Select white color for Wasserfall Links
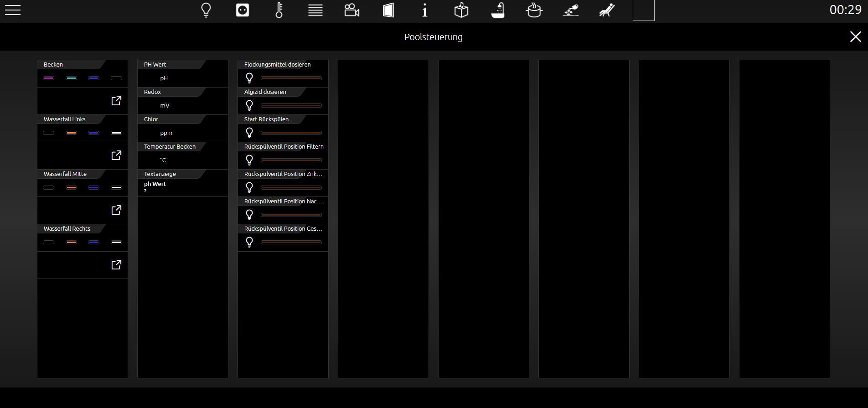The image size is (868, 408). click(117, 133)
